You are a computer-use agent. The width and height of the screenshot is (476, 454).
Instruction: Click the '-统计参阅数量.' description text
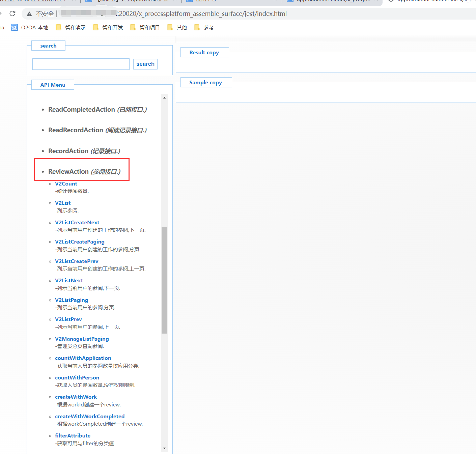coord(72,191)
